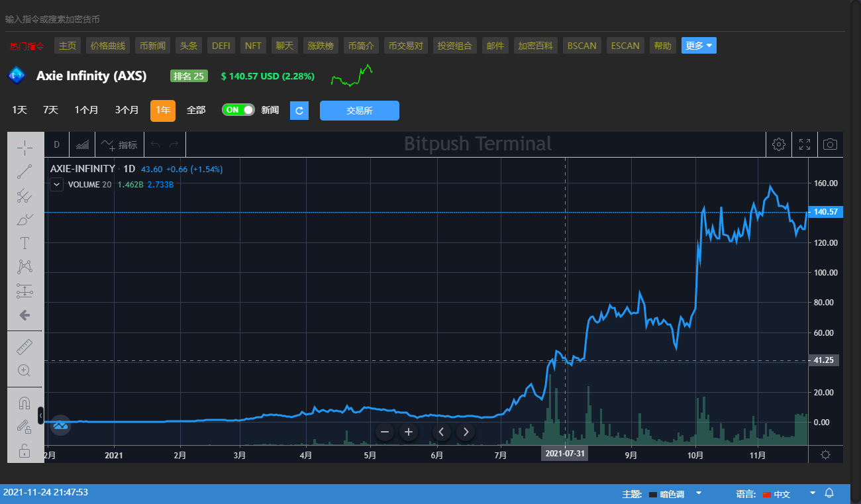Select the 1天 time range
Viewport: 861px width, 504px height.
click(19, 110)
